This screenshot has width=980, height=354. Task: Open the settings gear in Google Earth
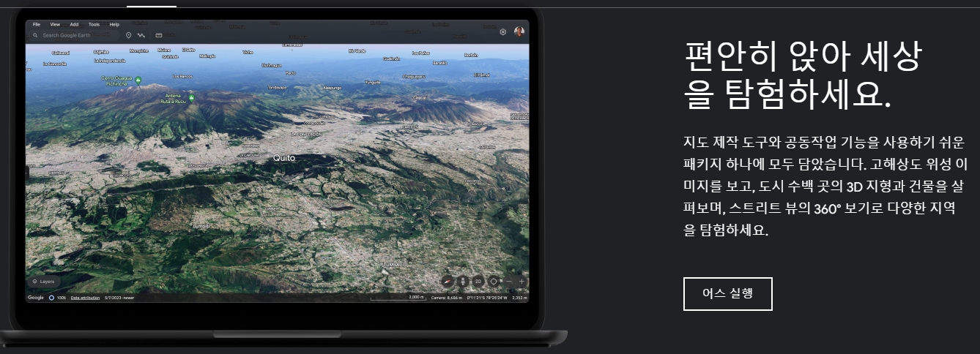(502, 31)
